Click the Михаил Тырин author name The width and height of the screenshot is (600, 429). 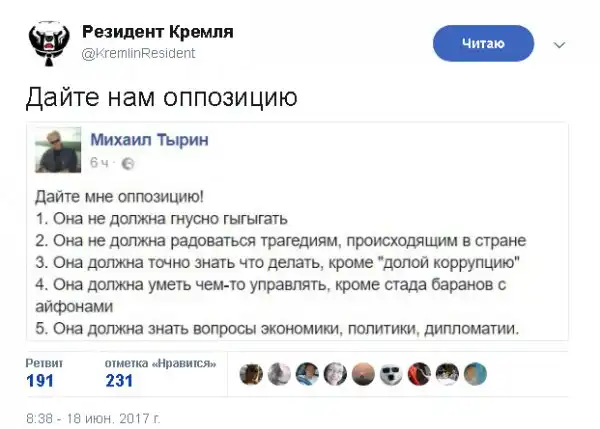pyautogui.click(x=149, y=141)
